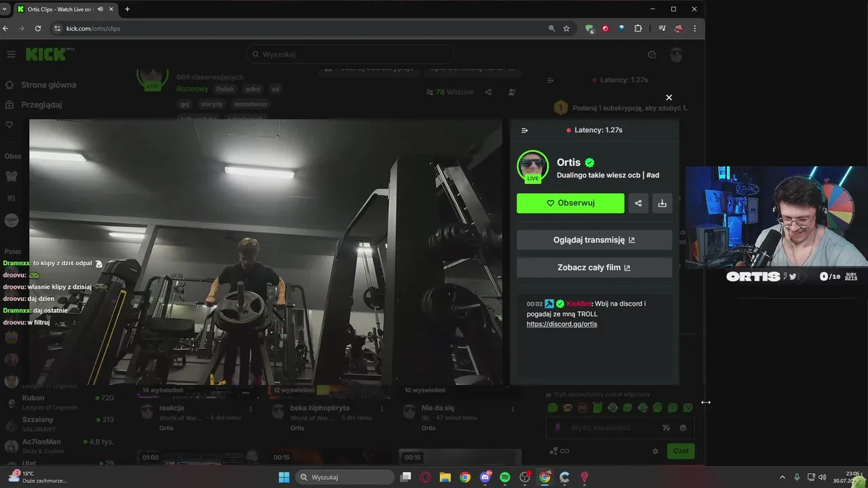Open the discord.gg/ortis link
This screenshot has height=488, width=868.
(561, 324)
